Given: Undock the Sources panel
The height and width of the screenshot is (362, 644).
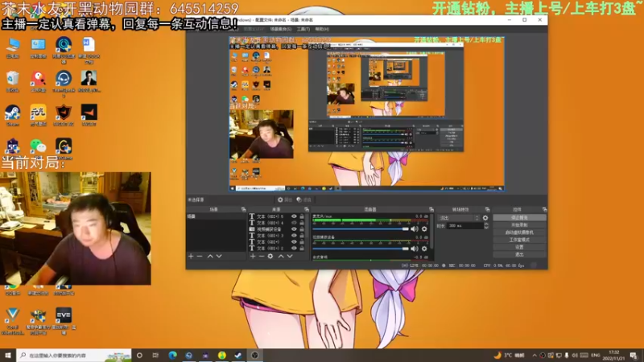Looking at the screenshot, I should click(x=307, y=210).
